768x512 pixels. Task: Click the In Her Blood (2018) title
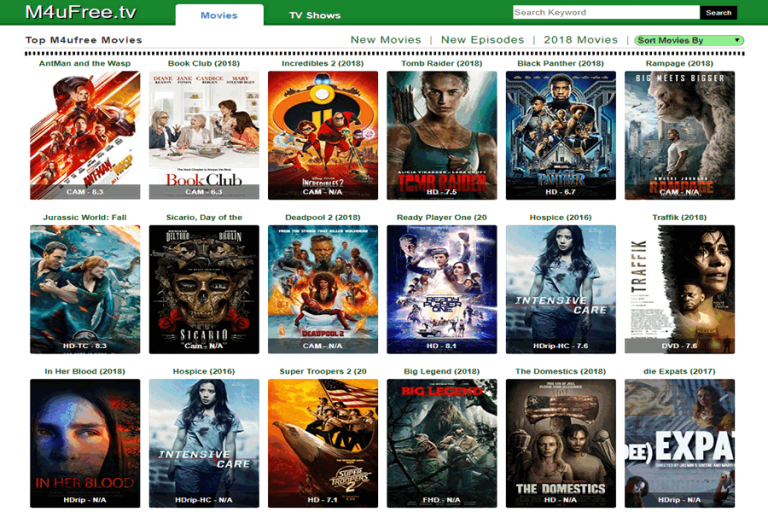click(85, 371)
